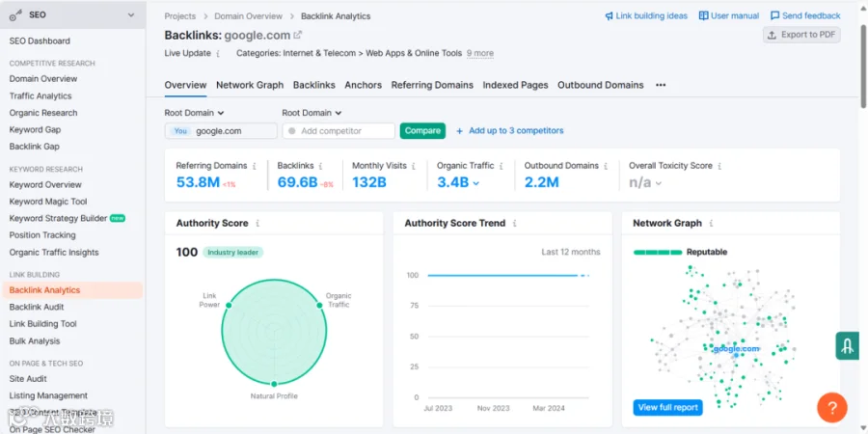
Task: Click View full report in Network Graph
Action: pyautogui.click(x=667, y=407)
